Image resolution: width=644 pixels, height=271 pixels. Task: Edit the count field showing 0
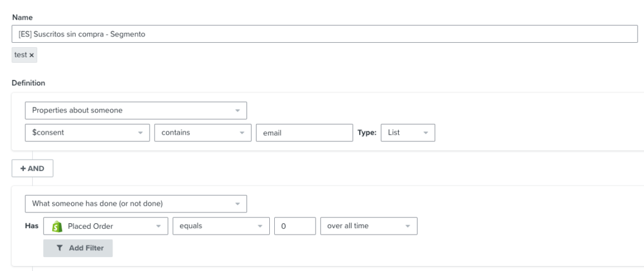[295, 226]
